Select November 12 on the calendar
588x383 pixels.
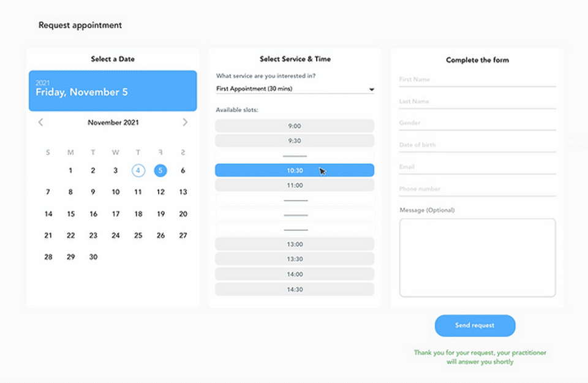[160, 192]
